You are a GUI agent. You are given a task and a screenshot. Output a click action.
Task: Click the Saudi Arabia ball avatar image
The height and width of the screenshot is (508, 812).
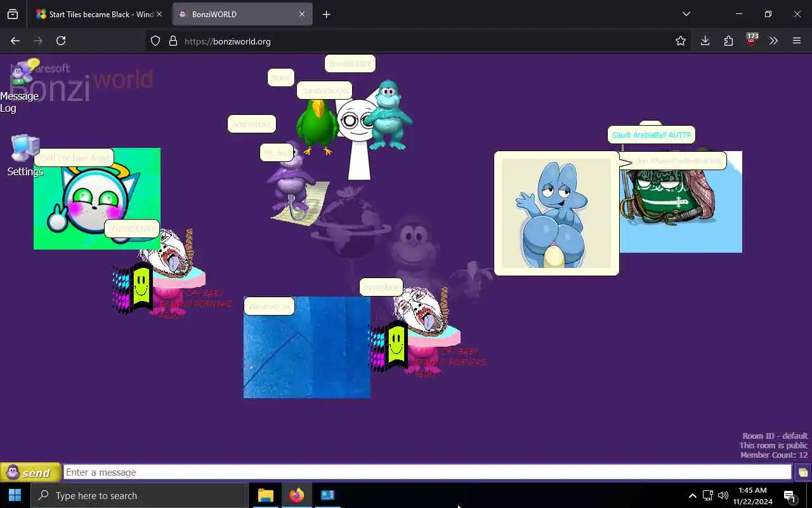(681, 202)
